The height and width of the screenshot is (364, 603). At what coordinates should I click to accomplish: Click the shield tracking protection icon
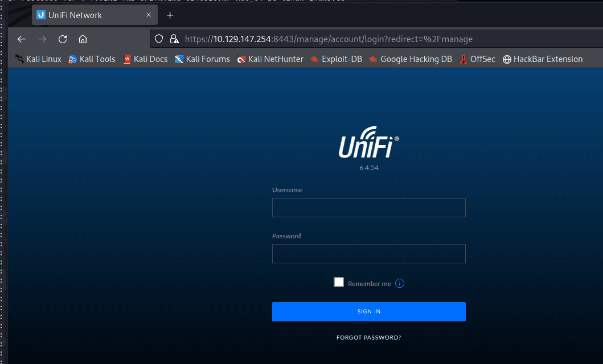[x=159, y=39]
